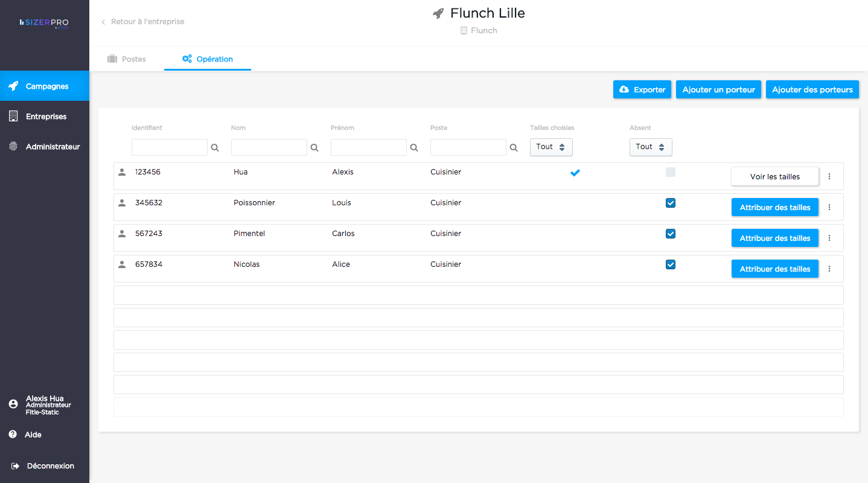Image resolution: width=868 pixels, height=483 pixels.
Task: Click the SizerPro logo in sidebar
Action: 44,22
